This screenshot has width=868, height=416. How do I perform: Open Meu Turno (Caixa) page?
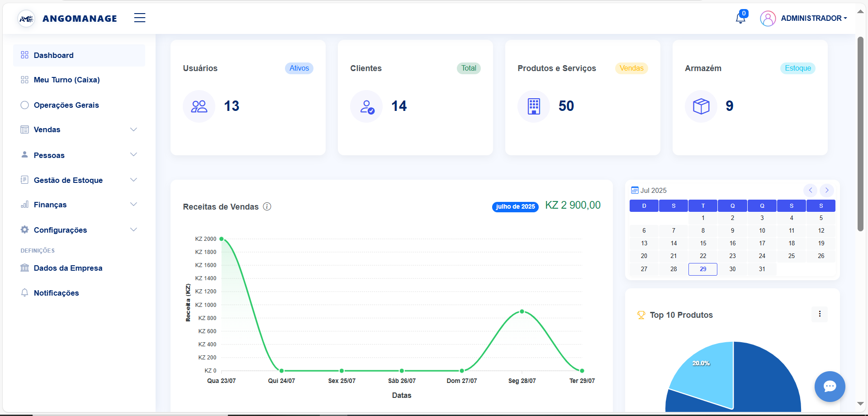tap(66, 80)
